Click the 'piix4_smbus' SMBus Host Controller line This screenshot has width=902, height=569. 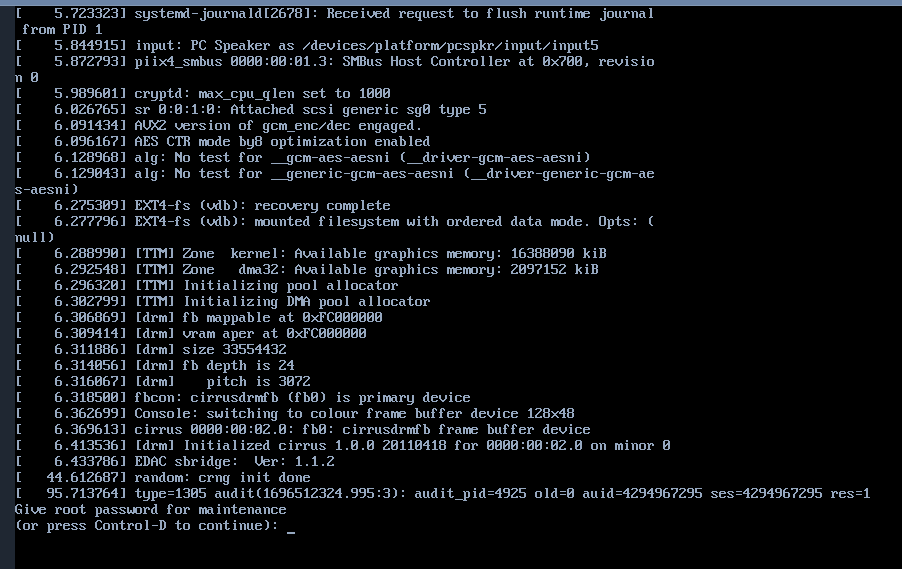(335, 69)
